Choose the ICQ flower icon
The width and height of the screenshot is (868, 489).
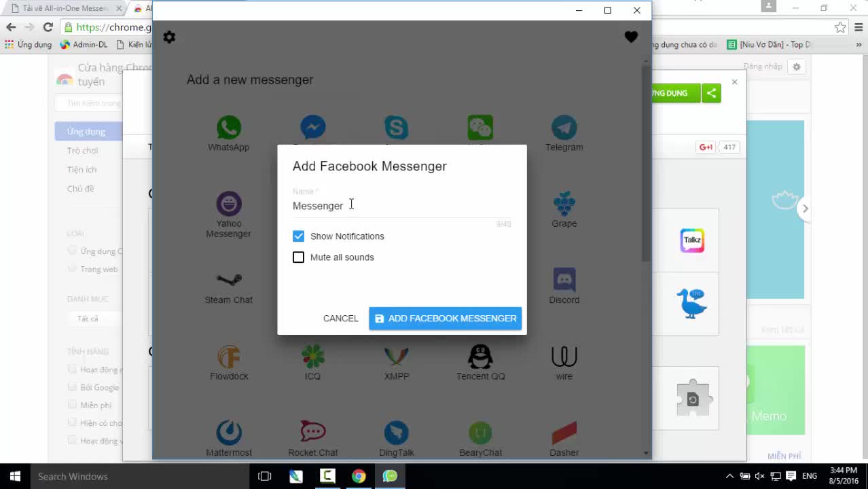click(x=312, y=357)
